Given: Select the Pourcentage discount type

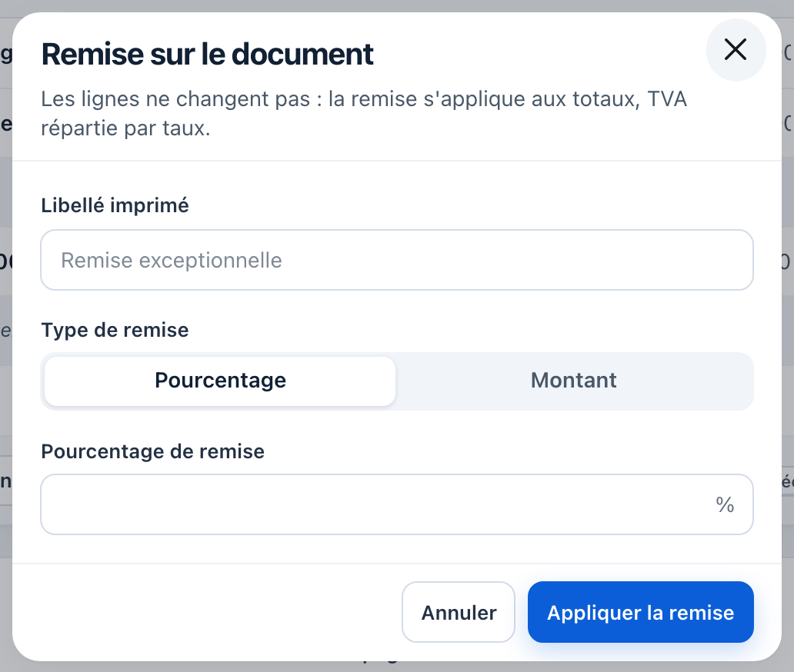Looking at the screenshot, I should [220, 381].
